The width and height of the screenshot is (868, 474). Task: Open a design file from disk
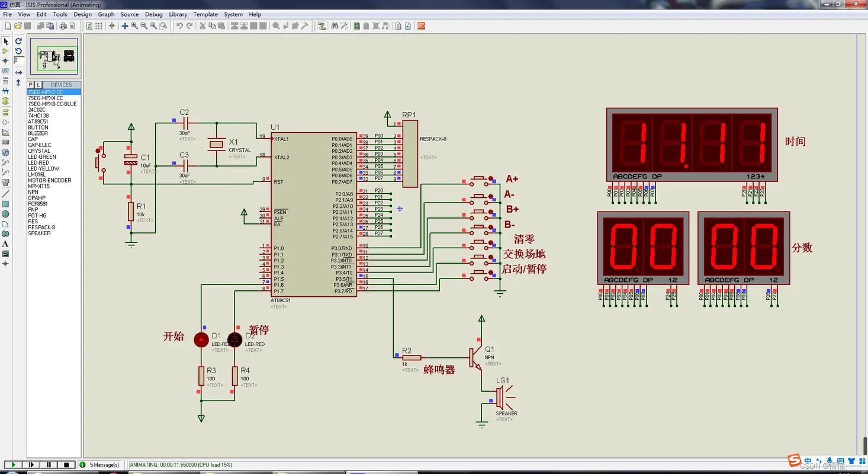(x=18, y=26)
